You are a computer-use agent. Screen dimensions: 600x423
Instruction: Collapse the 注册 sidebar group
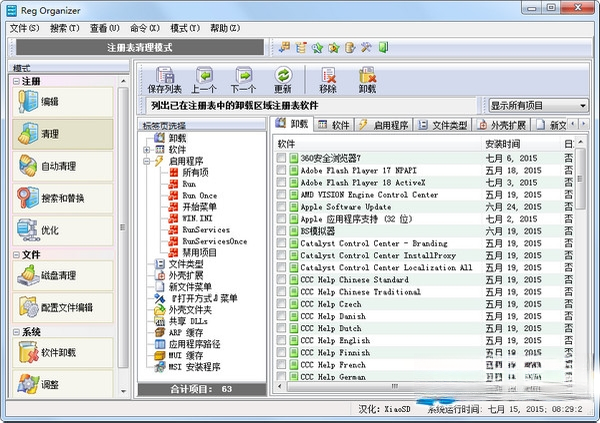pyautogui.click(x=16, y=81)
